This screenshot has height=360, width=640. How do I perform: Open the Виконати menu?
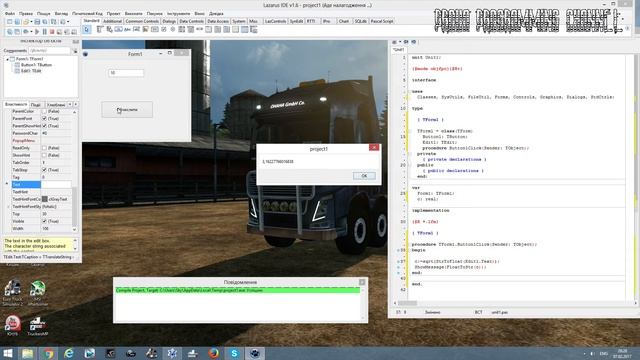(x=133, y=13)
